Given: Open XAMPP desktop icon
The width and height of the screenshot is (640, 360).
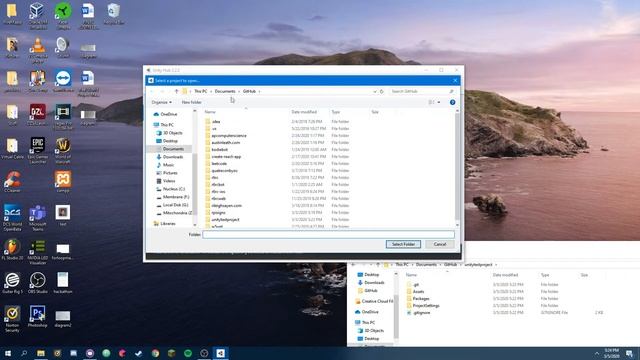Looking at the screenshot, I should (63, 182).
